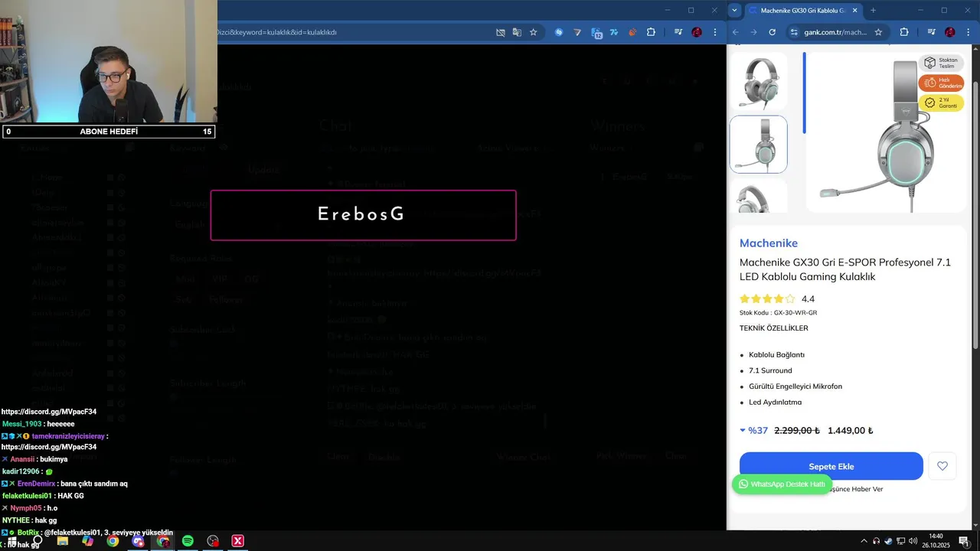The width and height of the screenshot is (980, 551).
Task: Open Copilot from the taskbar
Action: [x=88, y=541]
